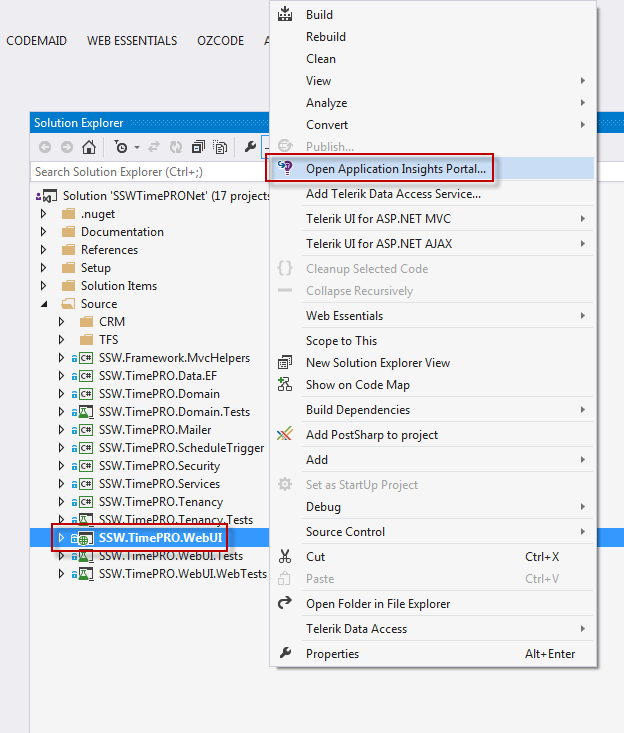Click the Pending Changes Filter clock icon
The width and height of the screenshot is (624, 733).
pos(120,147)
